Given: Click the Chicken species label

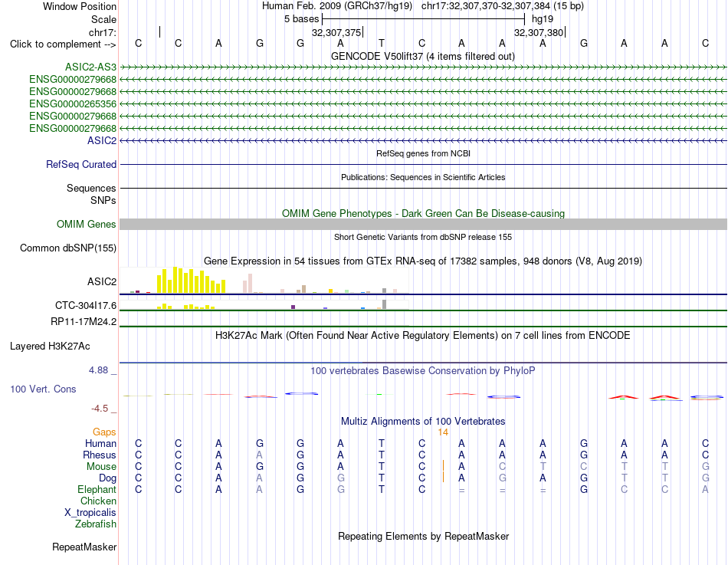Looking at the screenshot, I should (x=98, y=501).
